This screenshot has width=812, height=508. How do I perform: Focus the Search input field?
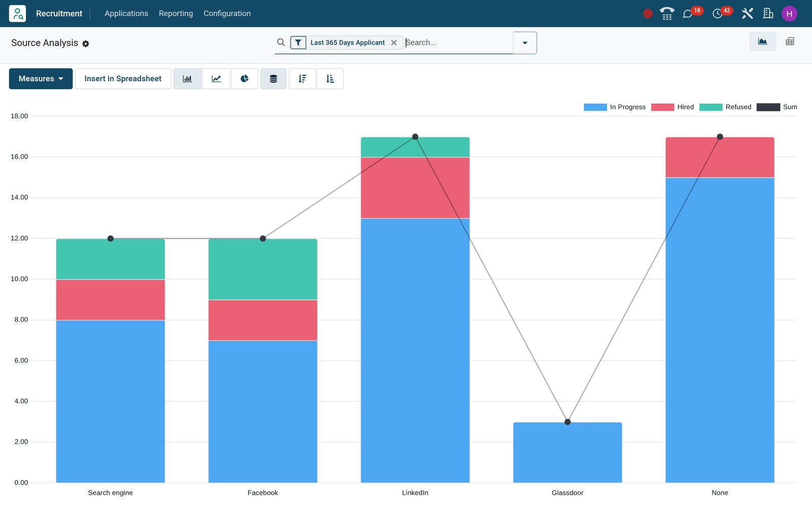(x=458, y=43)
